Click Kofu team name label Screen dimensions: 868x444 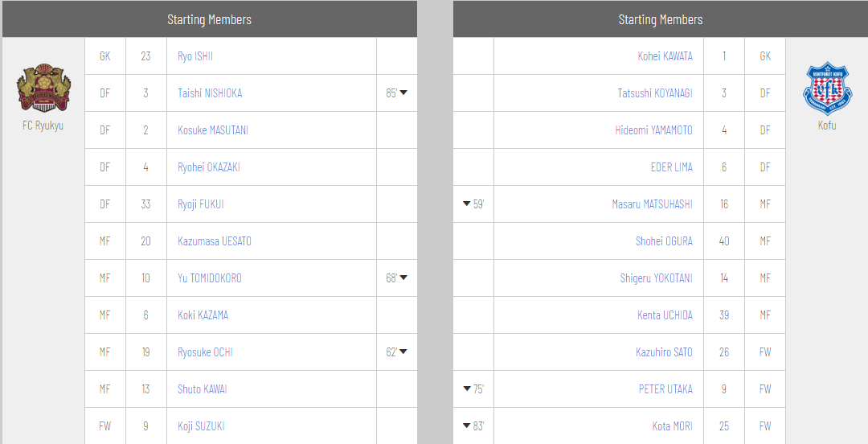pyautogui.click(x=826, y=125)
